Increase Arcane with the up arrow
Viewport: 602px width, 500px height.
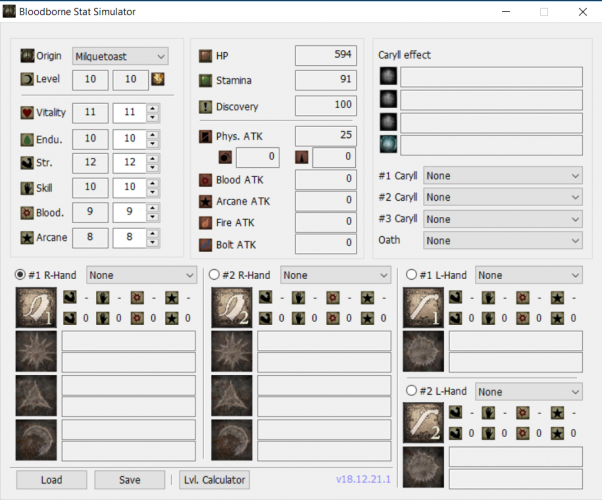153,233
